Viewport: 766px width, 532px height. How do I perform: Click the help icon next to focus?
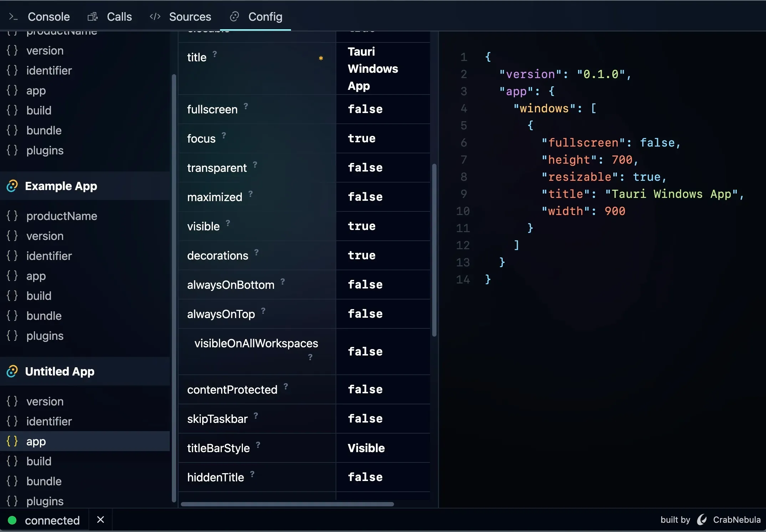(224, 135)
